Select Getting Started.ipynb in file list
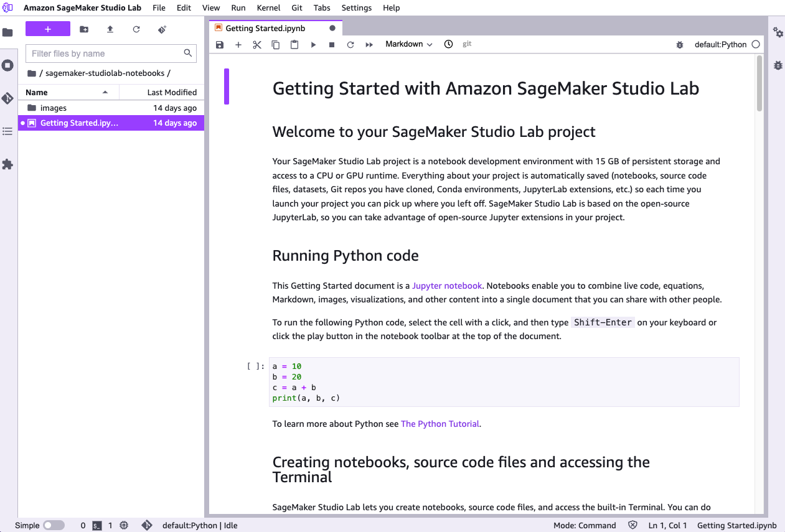Viewport: 785px width, 532px height. 111,123
